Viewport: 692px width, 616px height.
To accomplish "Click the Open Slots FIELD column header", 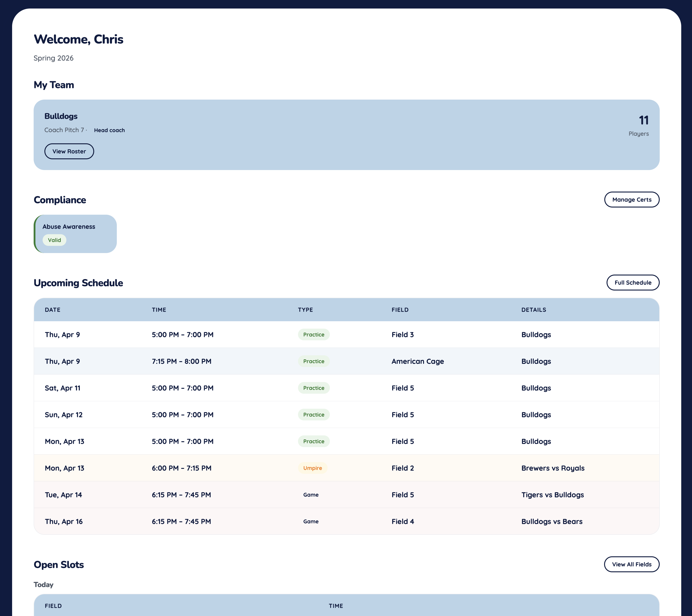I will [54, 606].
